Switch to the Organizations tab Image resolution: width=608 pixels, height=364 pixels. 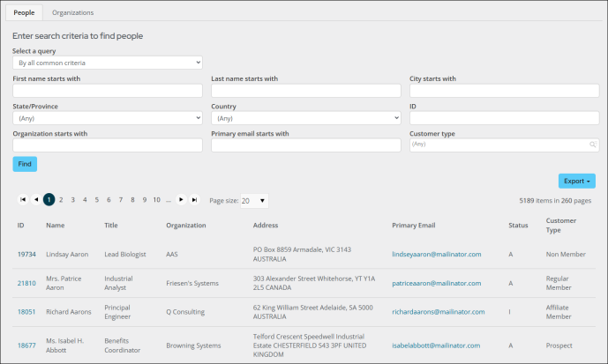[x=72, y=12]
